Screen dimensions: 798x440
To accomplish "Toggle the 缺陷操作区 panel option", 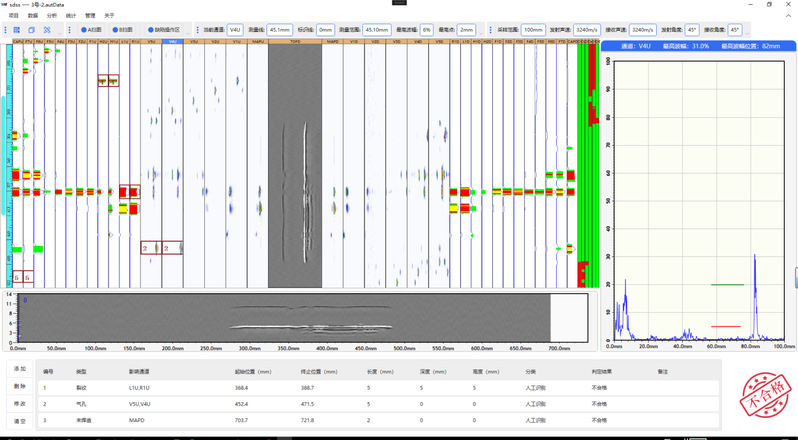I will click(164, 30).
